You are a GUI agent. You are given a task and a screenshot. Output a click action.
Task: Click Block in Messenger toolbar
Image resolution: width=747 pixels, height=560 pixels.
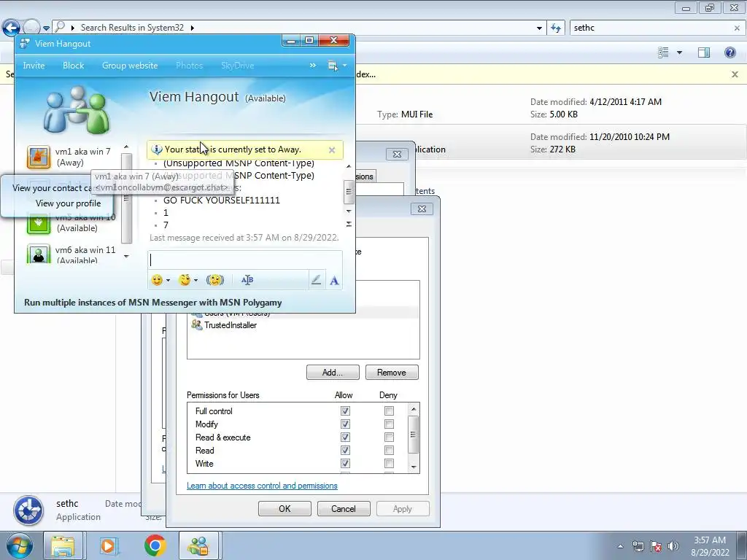pos(74,66)
